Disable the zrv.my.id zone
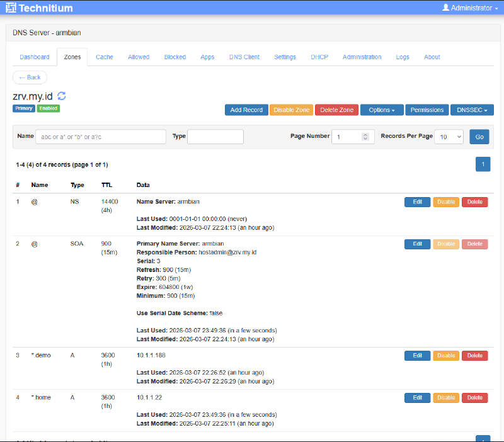 pyautogui.click(x=291, y=110)
